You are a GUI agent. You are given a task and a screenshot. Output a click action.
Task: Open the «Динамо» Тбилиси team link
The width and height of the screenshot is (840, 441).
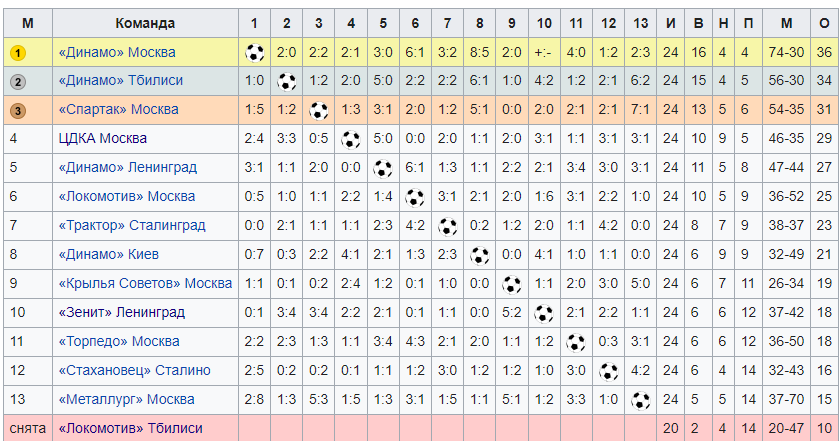[x=121, y=81]
